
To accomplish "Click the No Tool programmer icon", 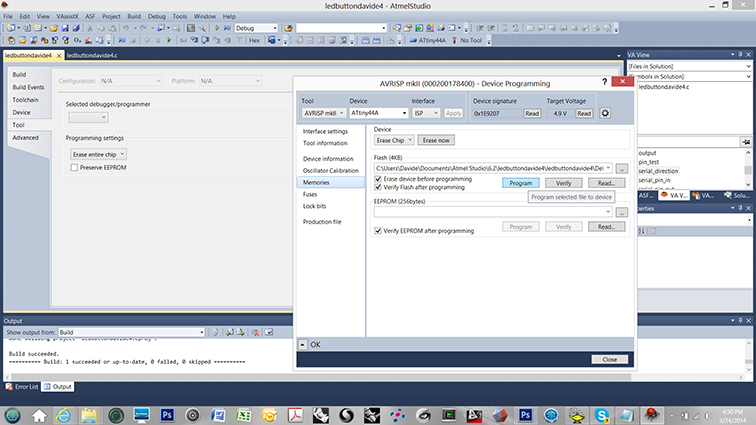I will [454, 41].
